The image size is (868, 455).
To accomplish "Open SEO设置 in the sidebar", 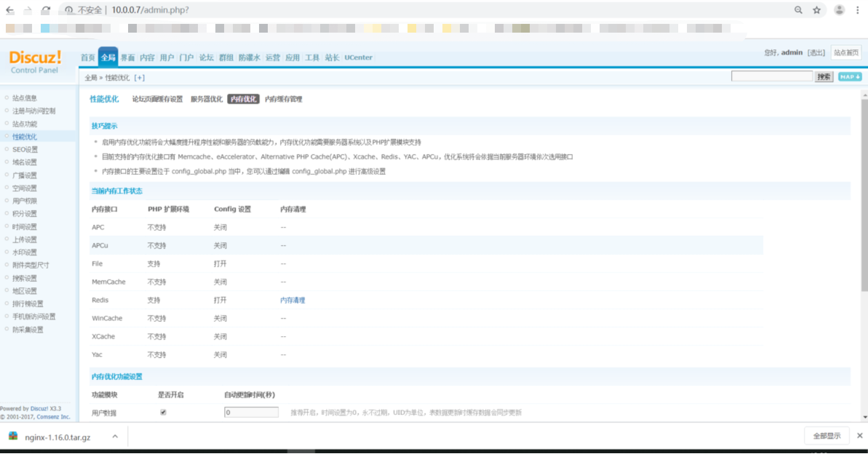I will (x=25, y=150).
